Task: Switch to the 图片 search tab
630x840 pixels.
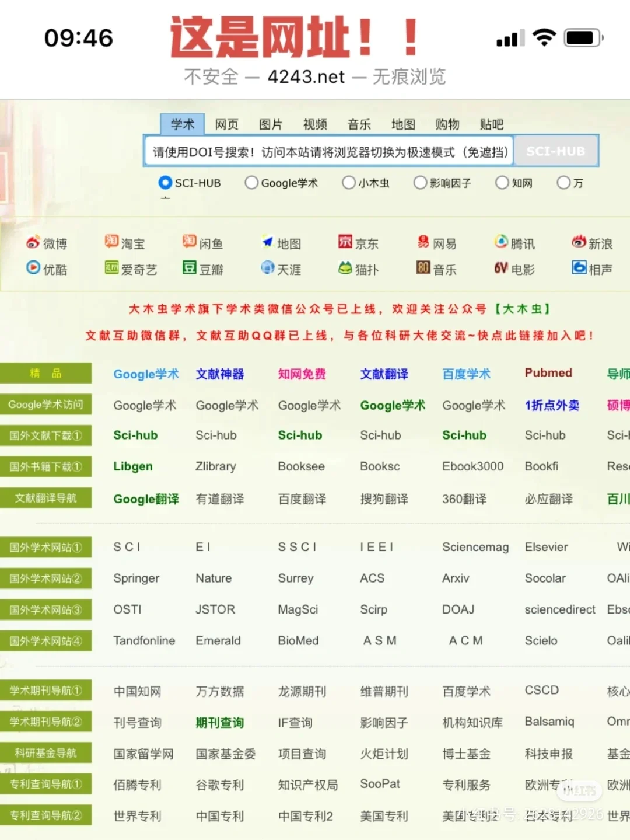Action: click(271, 124)
